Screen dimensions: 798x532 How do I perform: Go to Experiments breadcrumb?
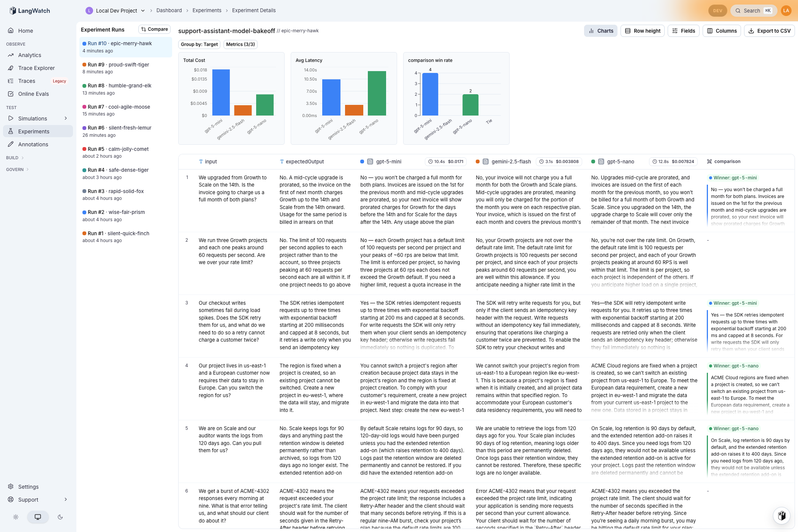pyautogui.click(x=207, y=10)
